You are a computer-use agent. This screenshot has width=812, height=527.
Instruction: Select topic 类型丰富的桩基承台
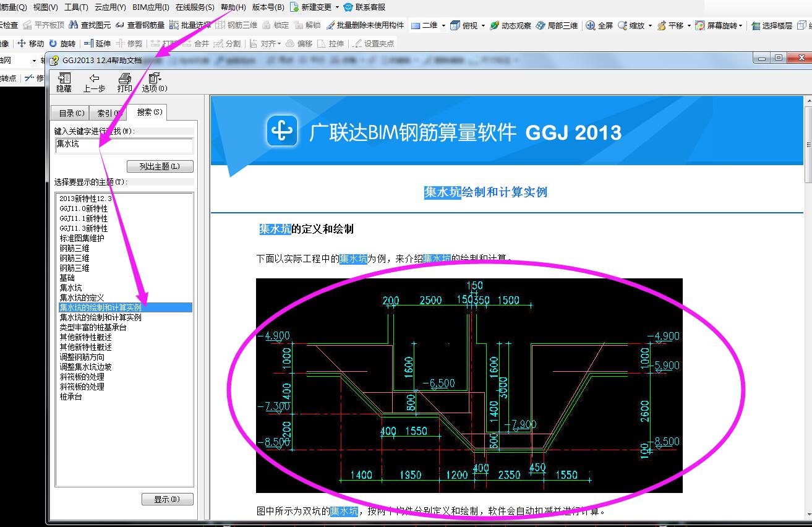click(93, 327)
